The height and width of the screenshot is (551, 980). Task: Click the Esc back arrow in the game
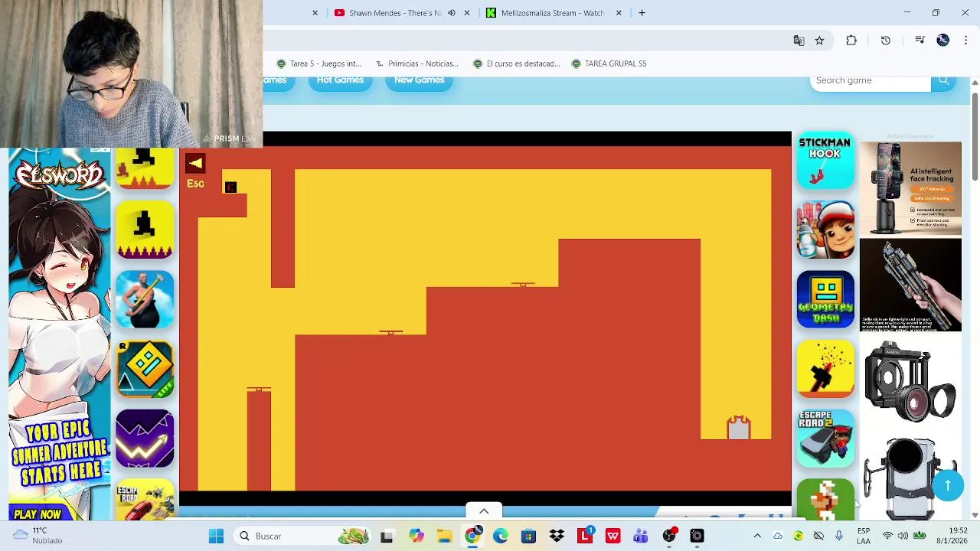point(194,163)
